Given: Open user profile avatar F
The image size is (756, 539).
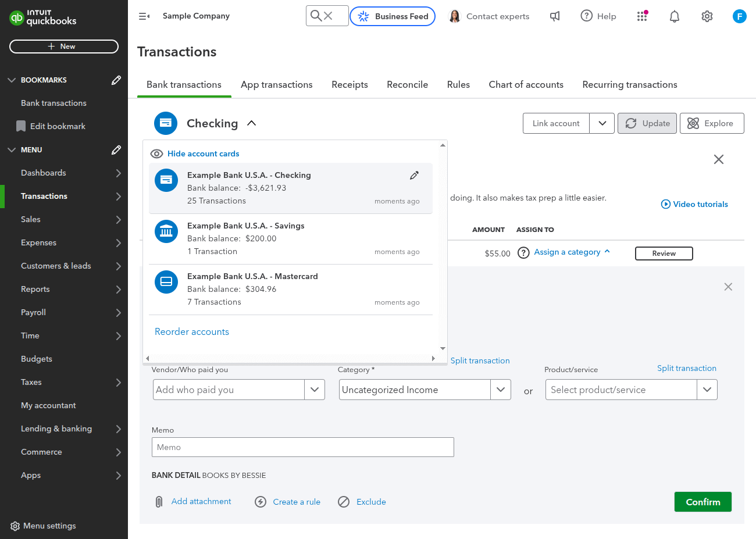Looking at the screenshot, I should [x=740, y=16].
